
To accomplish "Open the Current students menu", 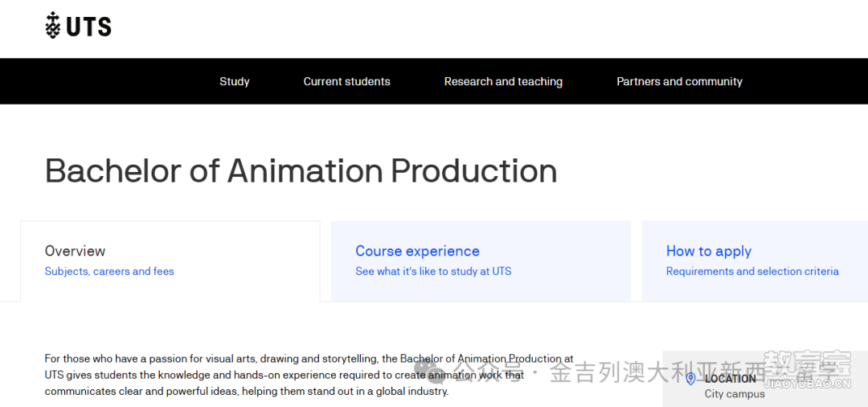I will click(346, 81).
